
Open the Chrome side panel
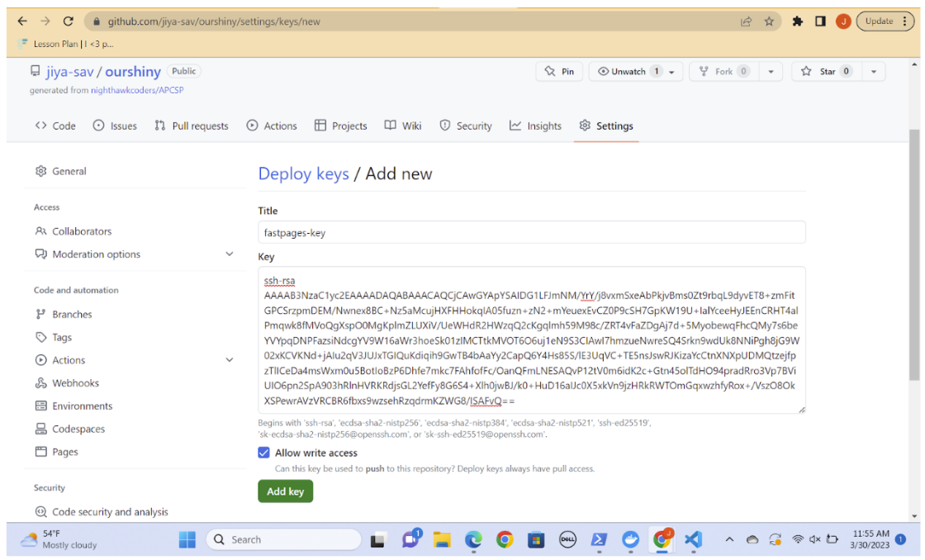pyautogui.click(x=821, y=21)
